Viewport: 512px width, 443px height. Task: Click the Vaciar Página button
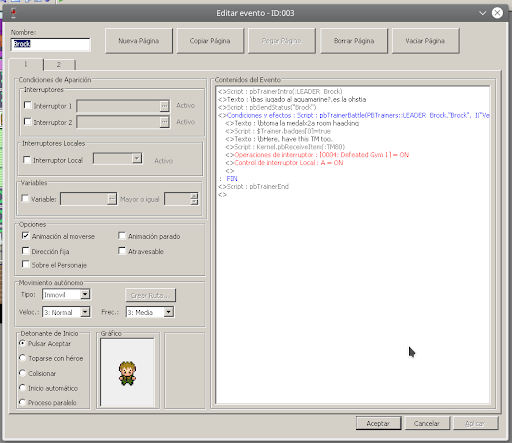tap(425, 41)
